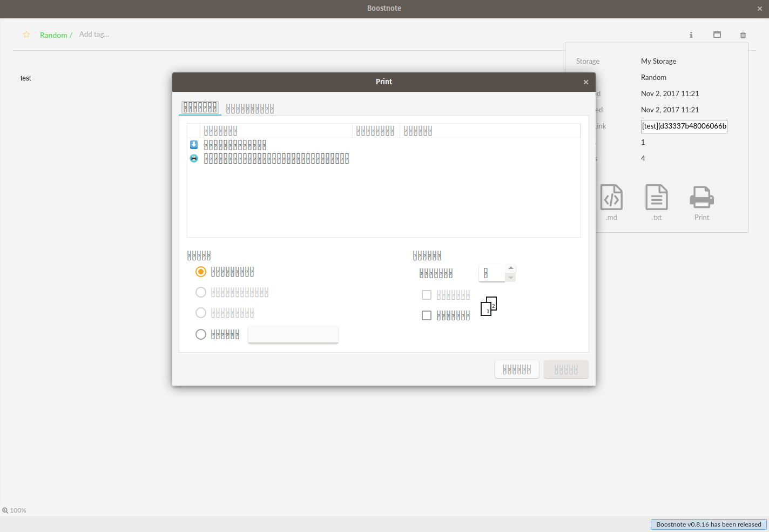The height and width of the screenshot is (532, 769).
Task: Click the Print printer icon in info panel
Action: [702, 197]
